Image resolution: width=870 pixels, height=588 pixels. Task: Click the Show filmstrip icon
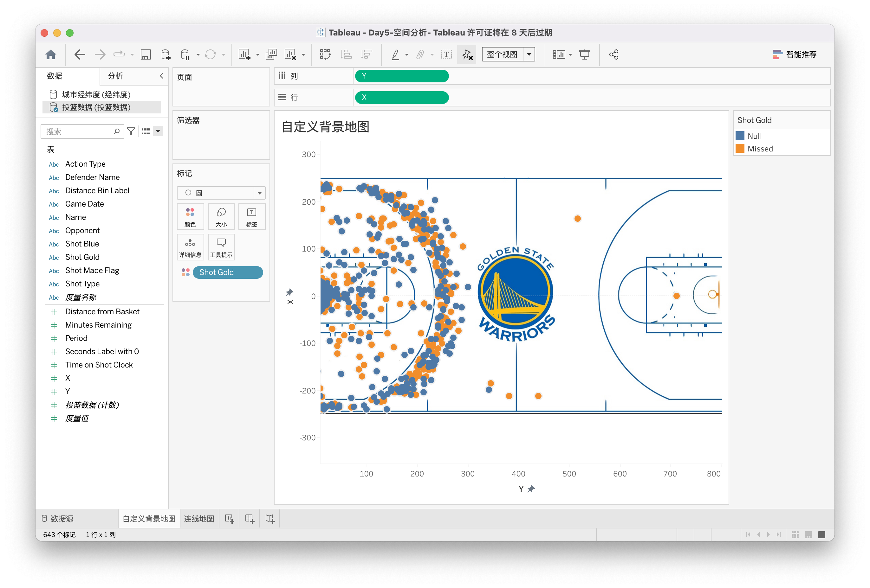tap(808, 534)
